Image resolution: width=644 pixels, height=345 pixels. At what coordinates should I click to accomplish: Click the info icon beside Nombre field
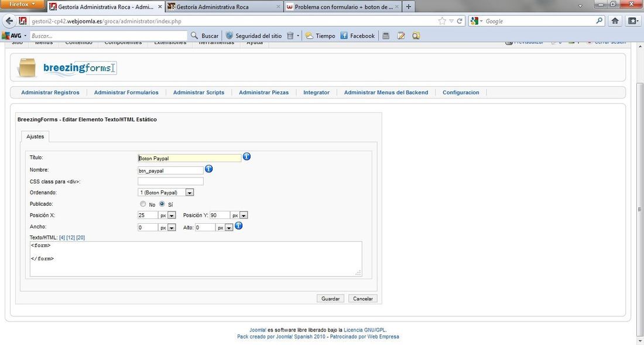[208, 169]
